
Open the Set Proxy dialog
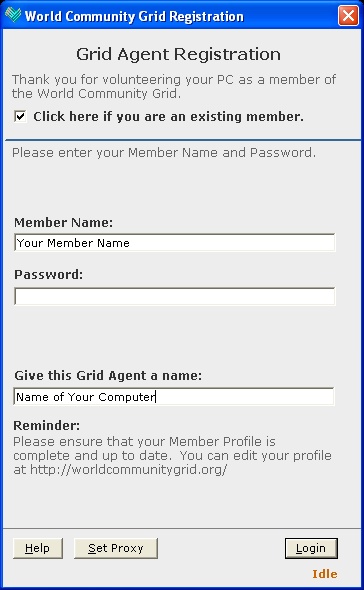(116, 548)
